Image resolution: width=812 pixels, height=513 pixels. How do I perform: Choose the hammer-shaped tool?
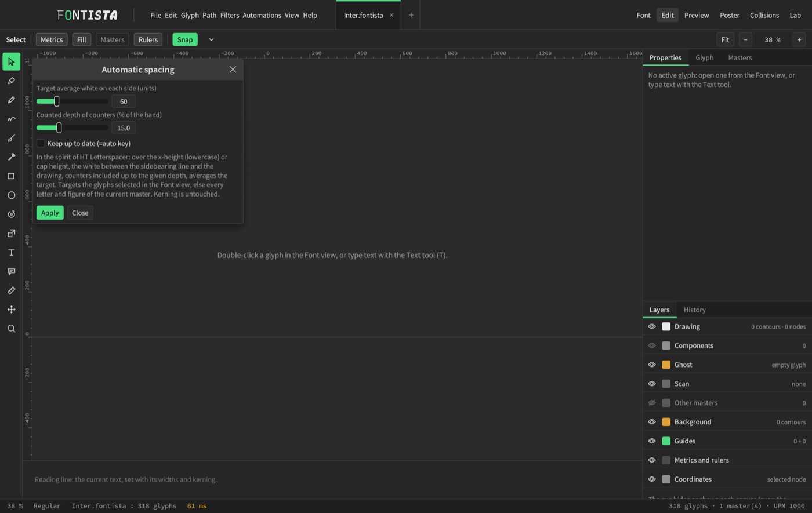(x=11, y=157)
